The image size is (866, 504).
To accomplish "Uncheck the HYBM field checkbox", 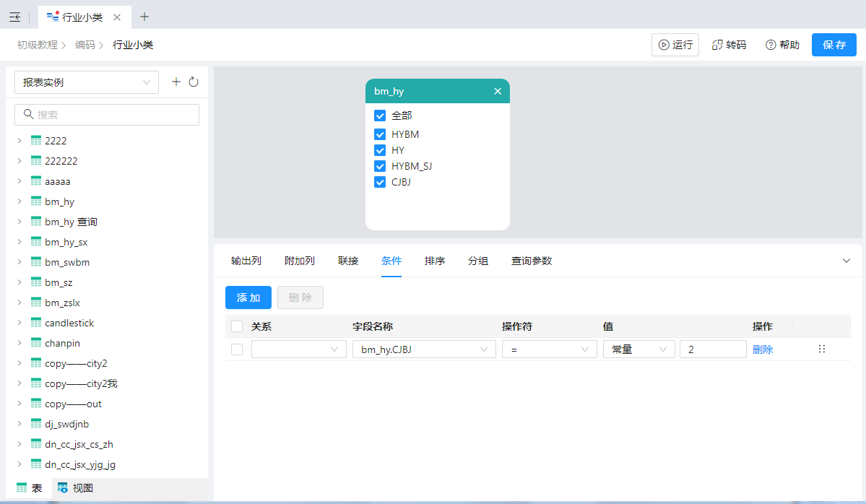I will [x=380, y=134].
